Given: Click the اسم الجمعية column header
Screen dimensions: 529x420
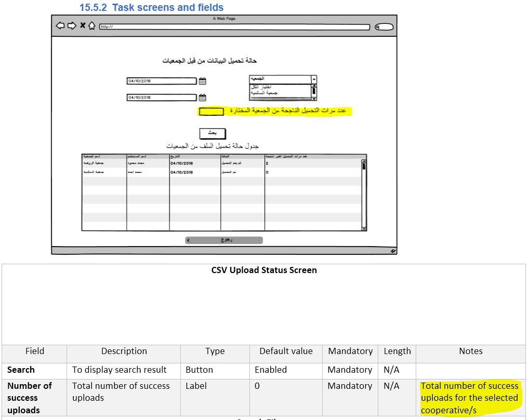Looking at the screenshot, I should pos(104,156).
